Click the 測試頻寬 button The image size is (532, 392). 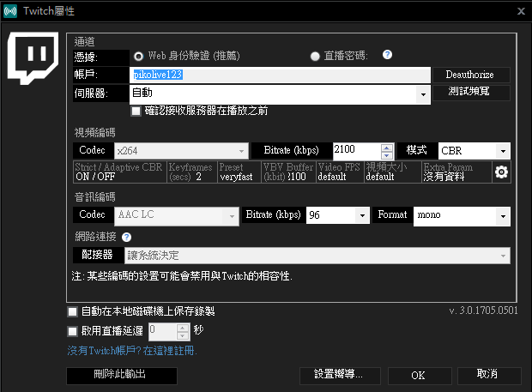pyautogui.click(x=471, y=93)
